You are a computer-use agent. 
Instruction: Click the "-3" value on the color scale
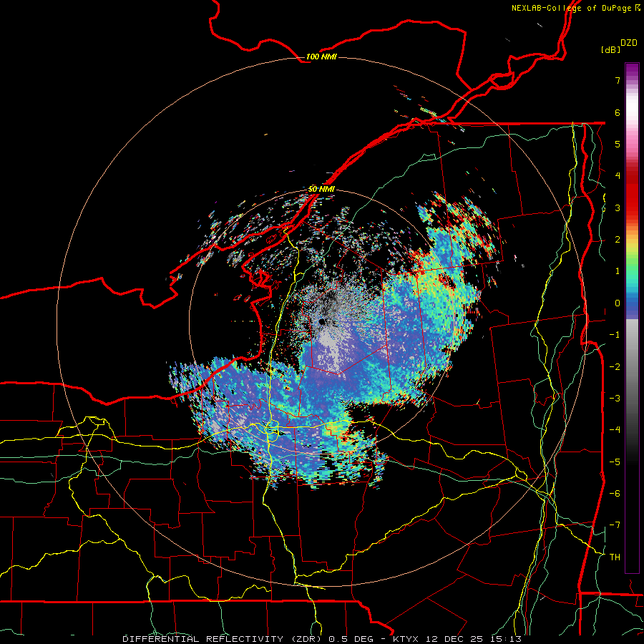pos(615,399)
